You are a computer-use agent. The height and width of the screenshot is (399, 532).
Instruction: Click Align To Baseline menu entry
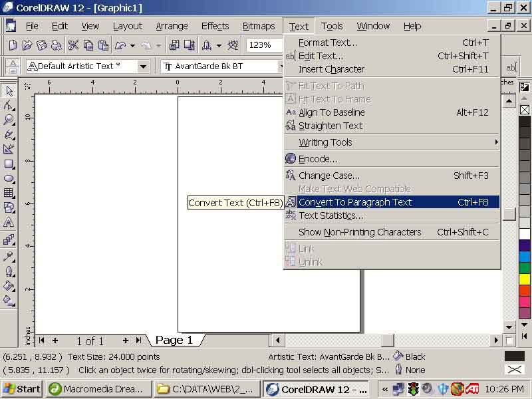[392, 112]
